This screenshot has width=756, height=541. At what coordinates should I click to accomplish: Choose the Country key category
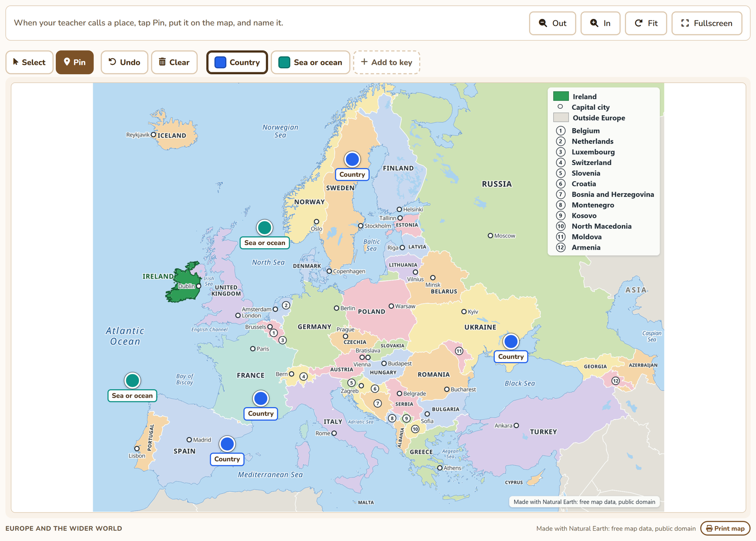(237, 62)
